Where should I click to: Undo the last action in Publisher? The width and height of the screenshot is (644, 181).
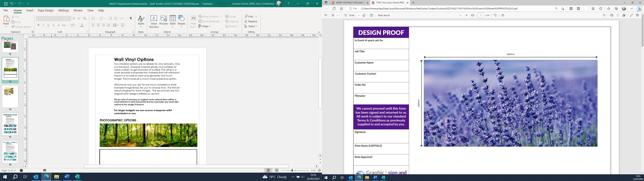[x=12, y=4]
